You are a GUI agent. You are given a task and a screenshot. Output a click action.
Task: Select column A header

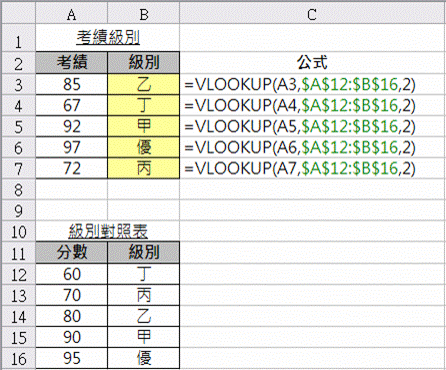click(71, 14)
